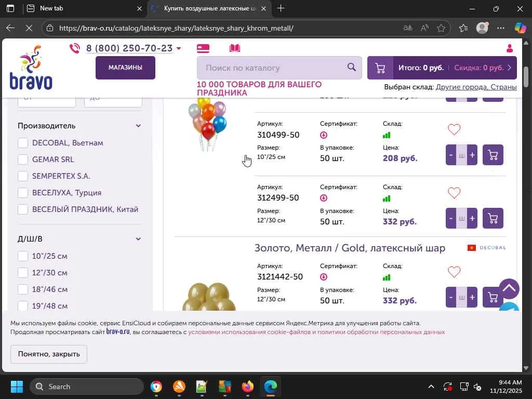
Task: Add page to favorites star icon
Action: [441, 28]
